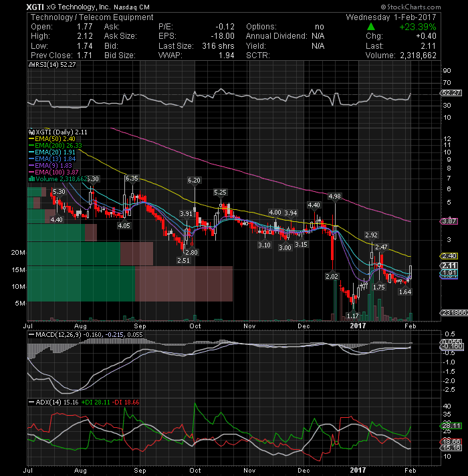Click the 2.11 last price axis tag
The image size is (468, 476).
449,265
